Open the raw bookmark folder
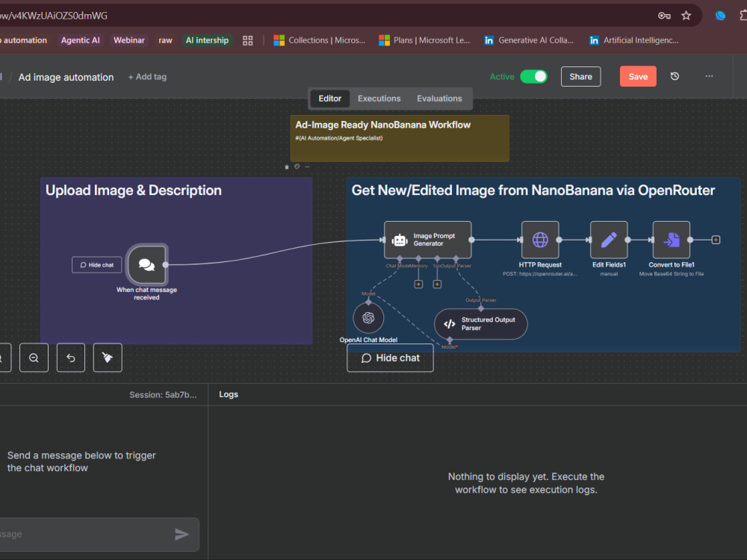 (x=165, y=40)
